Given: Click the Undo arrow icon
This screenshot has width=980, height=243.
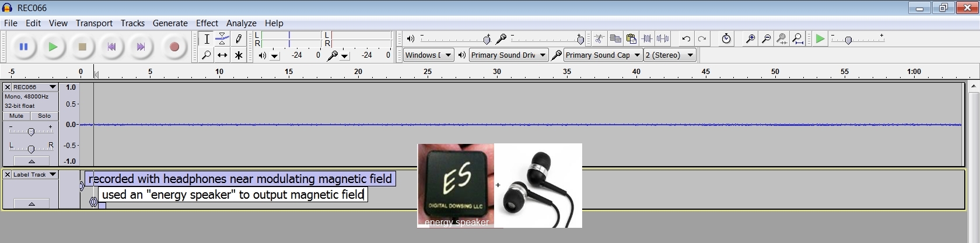Looking at the screenshot, I should coord(686,39).
